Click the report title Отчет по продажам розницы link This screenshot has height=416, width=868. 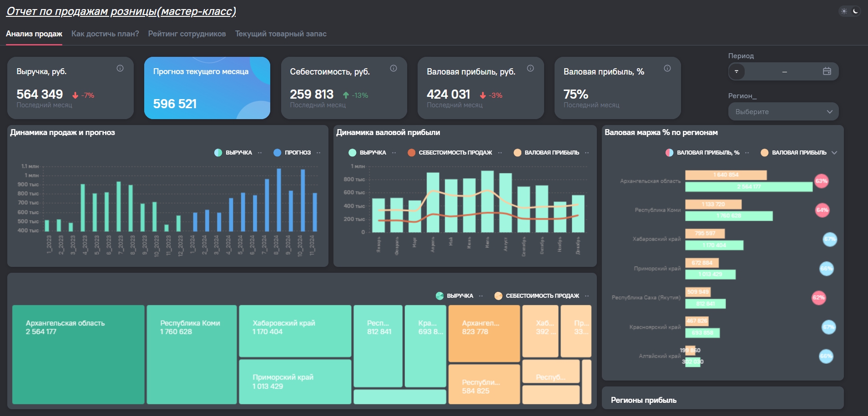tap(121, 11)
